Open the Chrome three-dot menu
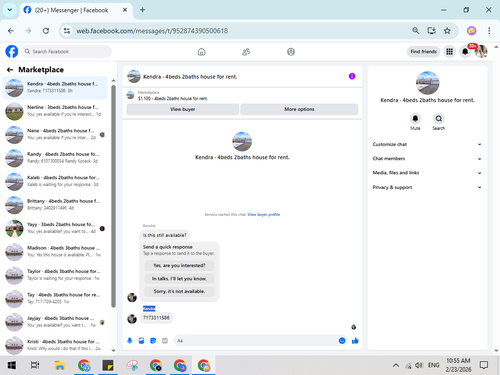Viewport: 500px width, 375px height. (x=489, y=31)
